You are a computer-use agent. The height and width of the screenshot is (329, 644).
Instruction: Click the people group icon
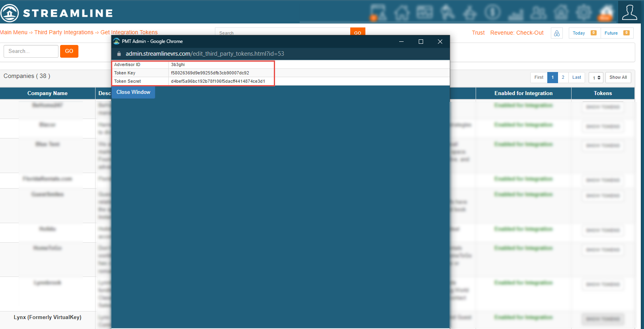click(x=539, y=13)
